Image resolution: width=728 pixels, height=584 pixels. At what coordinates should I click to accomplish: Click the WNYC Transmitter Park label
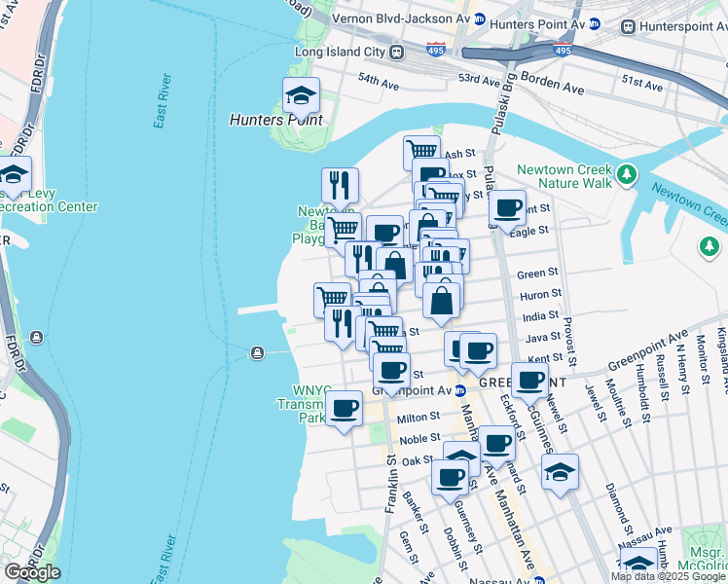pos(304,404)
